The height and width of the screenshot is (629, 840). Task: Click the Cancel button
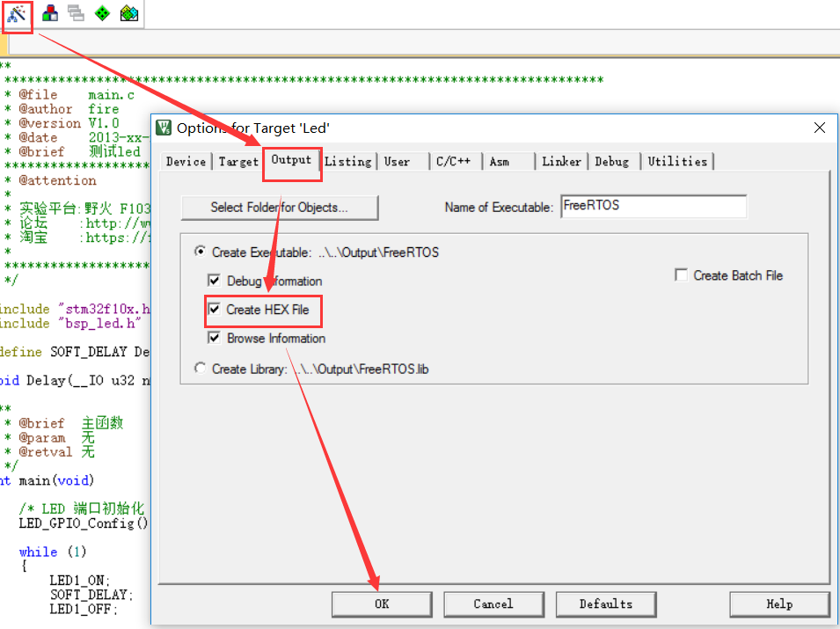point(493,604)
